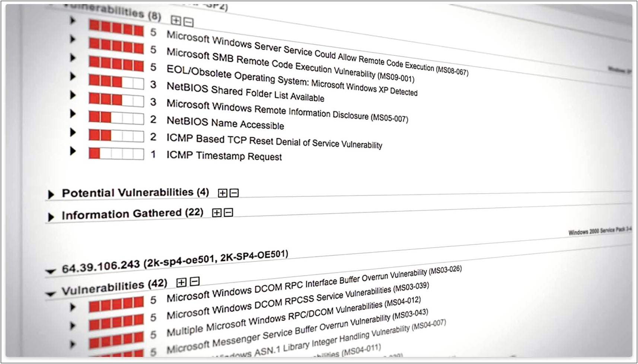Expand the Information Gathered (22) section

coord(51,217)
